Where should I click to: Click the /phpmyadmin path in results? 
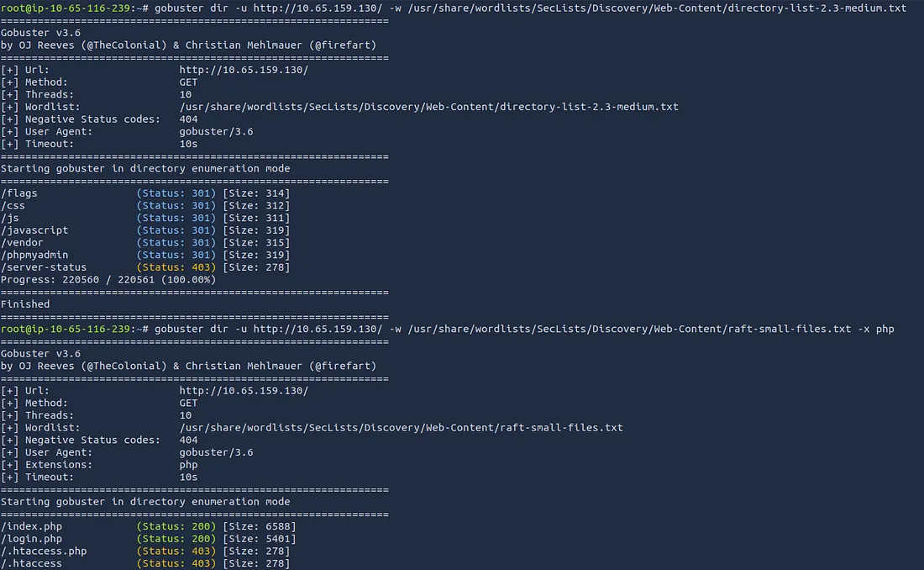click(x=34, y=255)
